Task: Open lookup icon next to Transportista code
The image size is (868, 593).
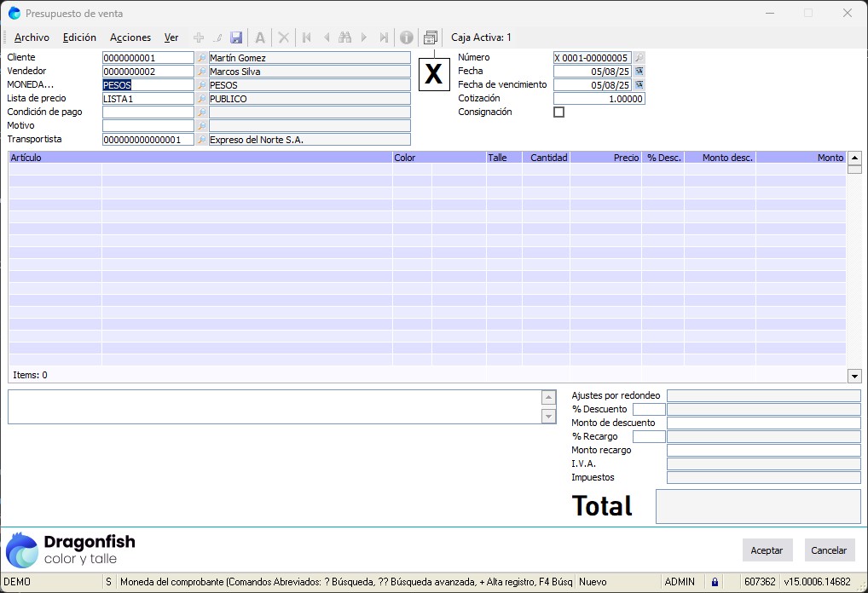Action: pos(202,140)
